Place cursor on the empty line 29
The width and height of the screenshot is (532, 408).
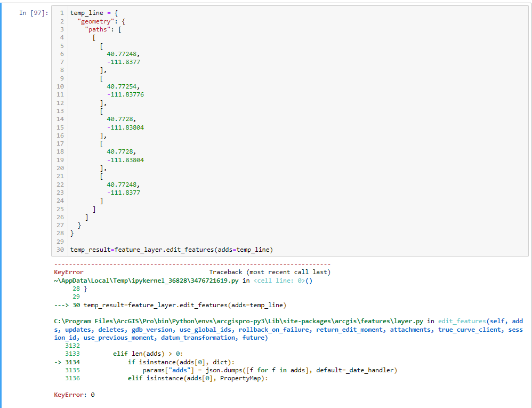click(x=160, y=242)
